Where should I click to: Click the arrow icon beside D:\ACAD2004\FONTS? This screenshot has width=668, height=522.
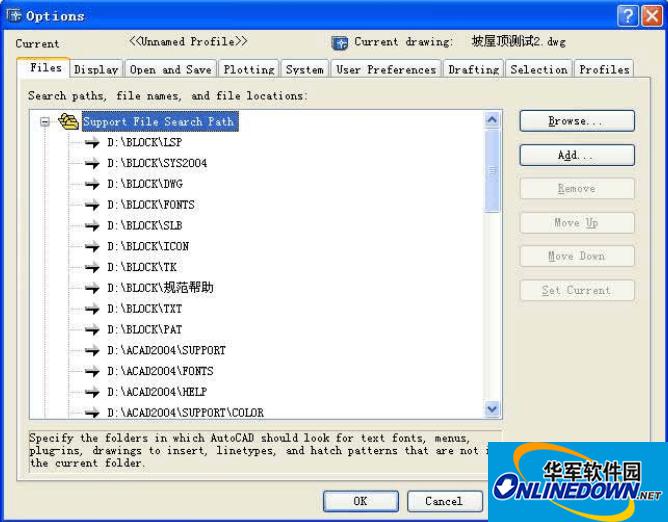[92, 372]
